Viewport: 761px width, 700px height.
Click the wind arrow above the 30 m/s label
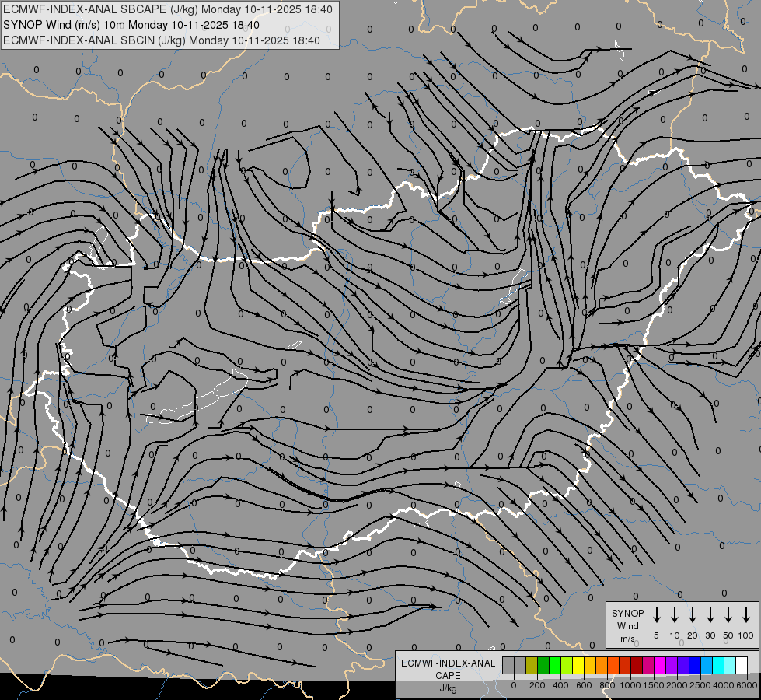point(710,614)
